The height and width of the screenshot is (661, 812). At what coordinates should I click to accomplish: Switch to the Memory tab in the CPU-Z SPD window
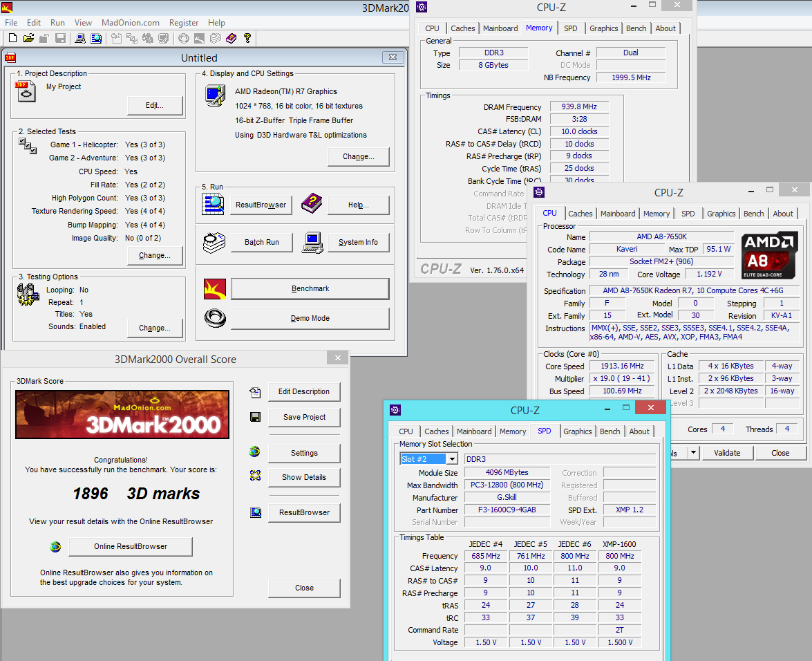coord(513,431)
